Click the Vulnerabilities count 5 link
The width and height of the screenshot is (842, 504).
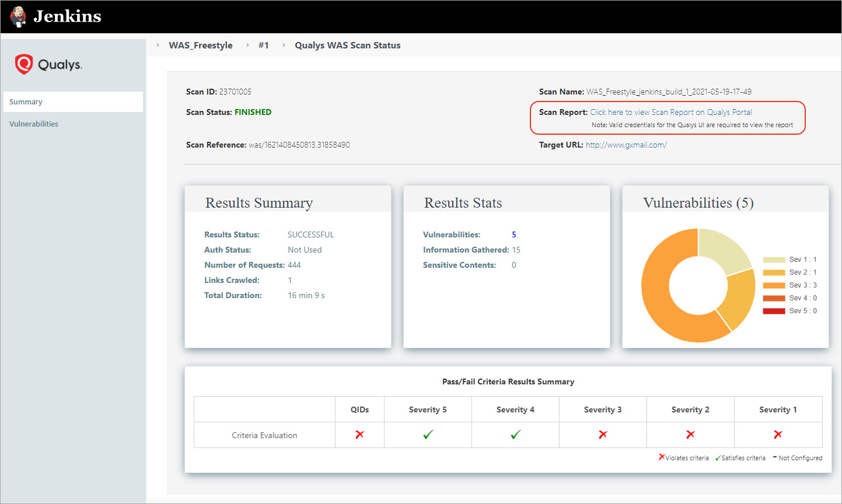coord(514,235)
